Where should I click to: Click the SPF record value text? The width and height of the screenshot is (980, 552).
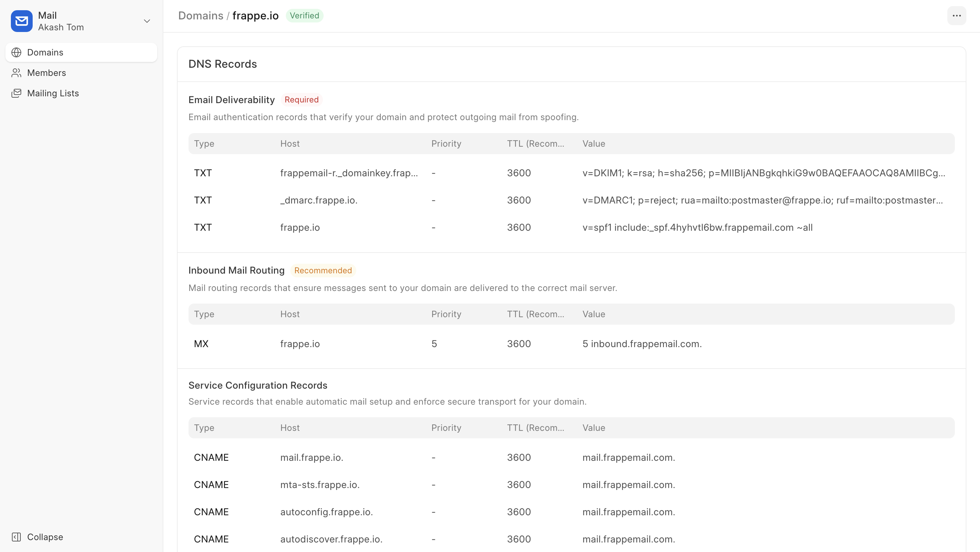tap(697, 227)
